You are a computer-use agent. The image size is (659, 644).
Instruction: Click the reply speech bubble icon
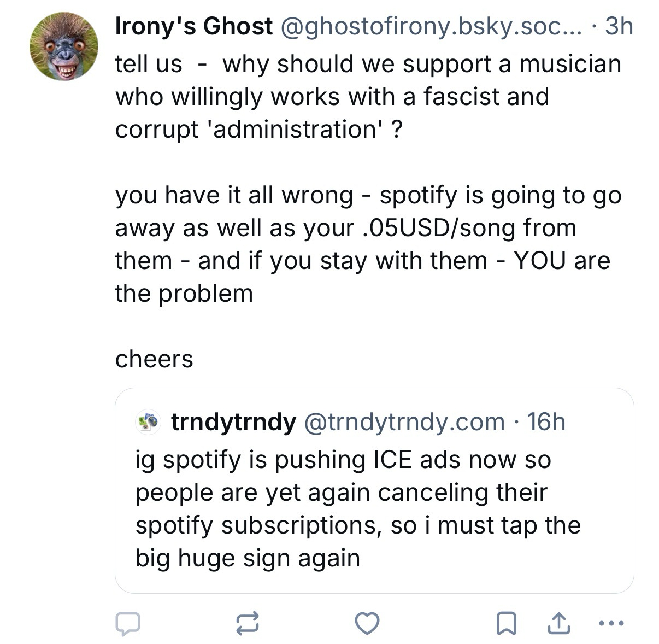coord(127,623)
